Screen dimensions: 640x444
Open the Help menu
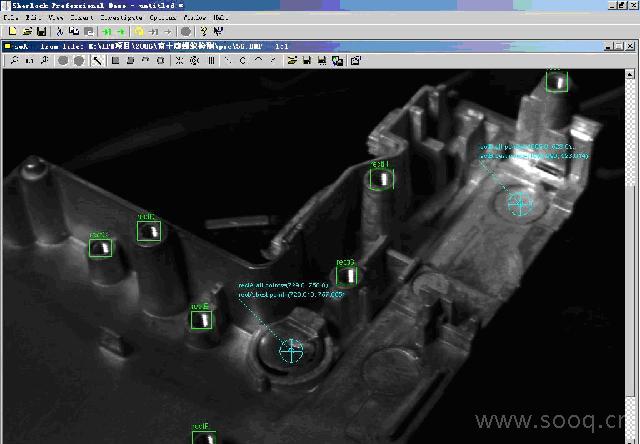pos(220,18)
